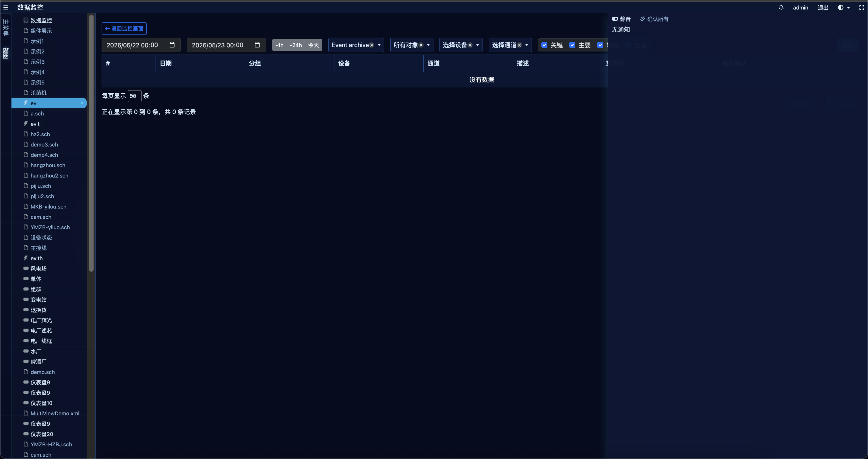The image size is (868, 459).
Task: Open the YMZB-yiluo.sch view
Action: click(50, 227)
